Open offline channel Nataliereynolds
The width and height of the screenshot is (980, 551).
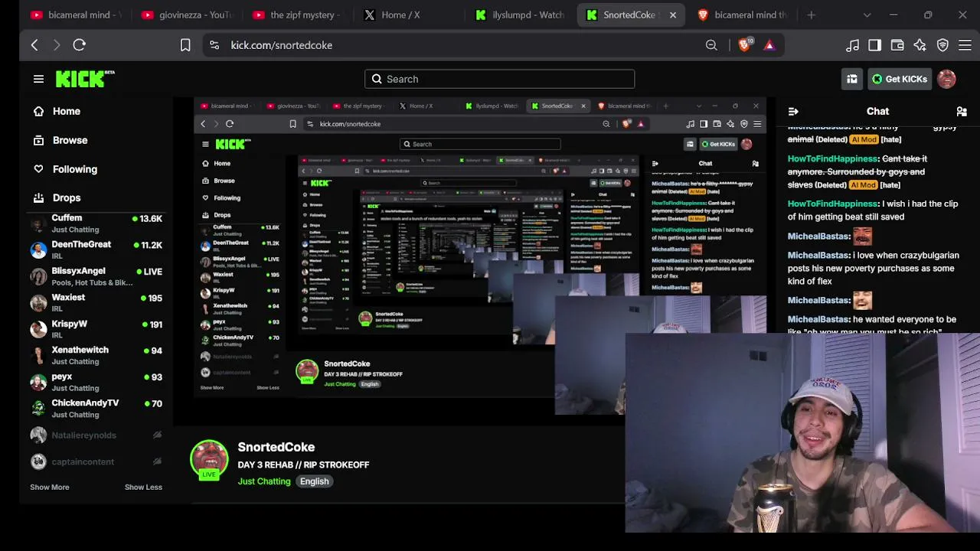[96, 435]
